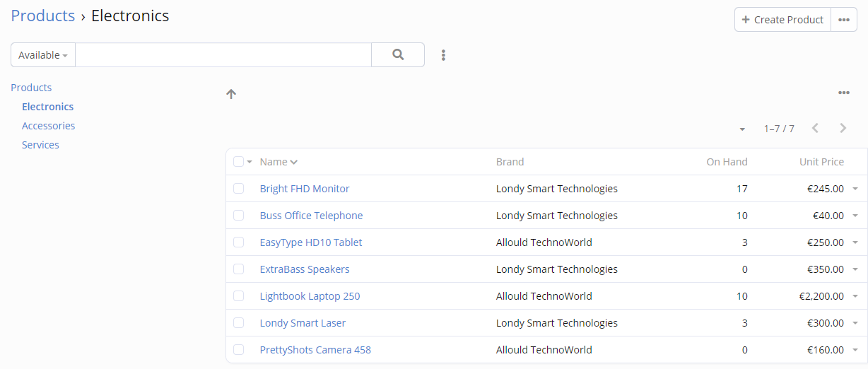Check the Bright FHD Monitor row checkbox
This screenshot has width=868, height=369.
(x=238, y=188)
